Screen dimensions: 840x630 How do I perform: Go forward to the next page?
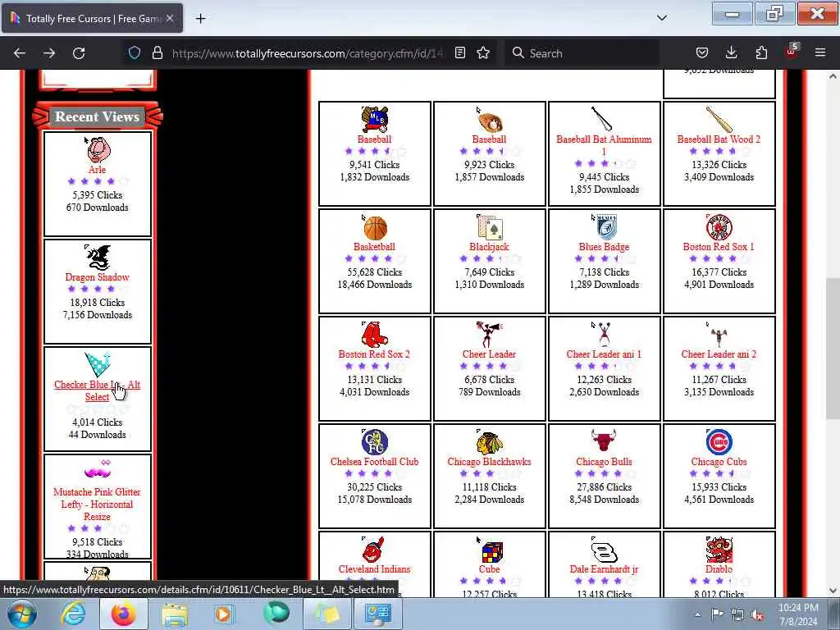click(49, 53)
